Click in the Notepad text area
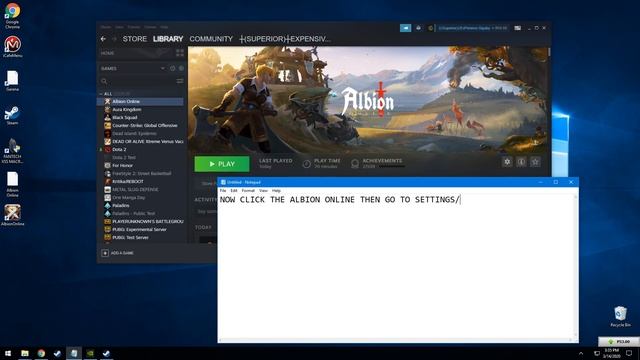Image resolution: width=640 pixels, height=360 pixels. [x=396, y=266]
